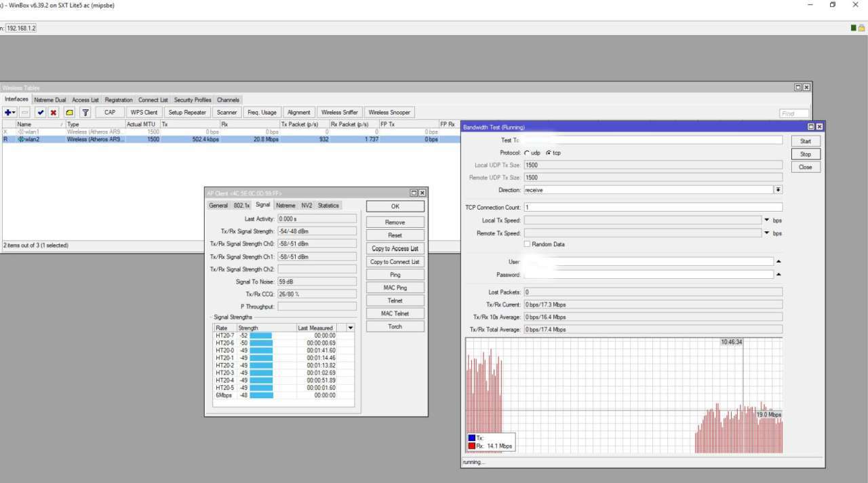This screenshot has height=483, width=868.
Task: Select the tcp protocol radio button
Action: tap(549, 153)
